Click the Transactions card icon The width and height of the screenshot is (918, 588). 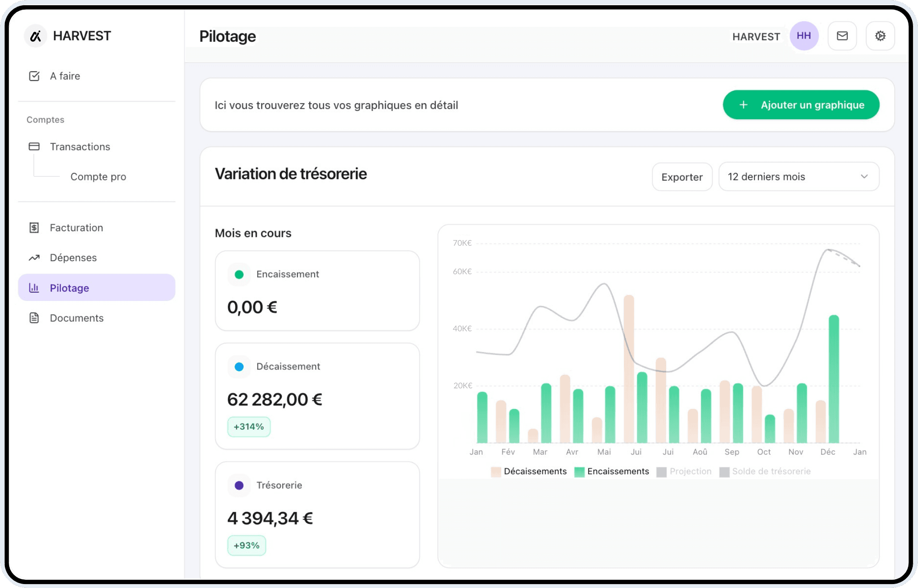pos(34,147)
